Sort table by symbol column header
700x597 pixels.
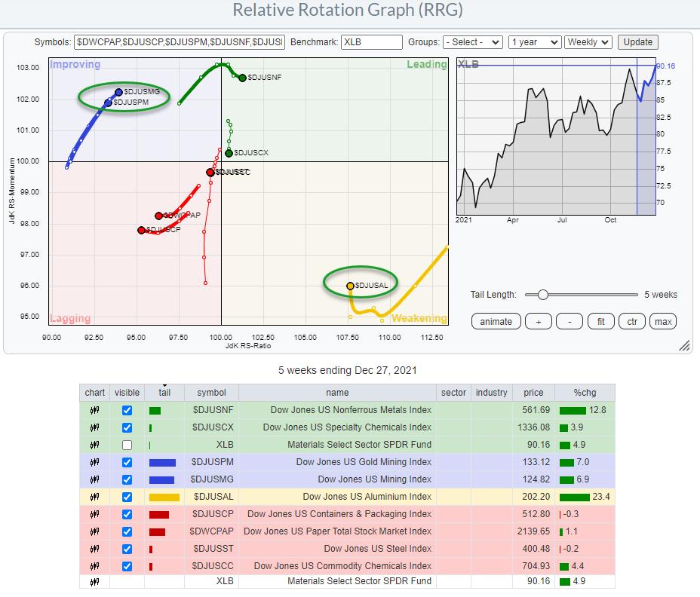coord(210,393)
